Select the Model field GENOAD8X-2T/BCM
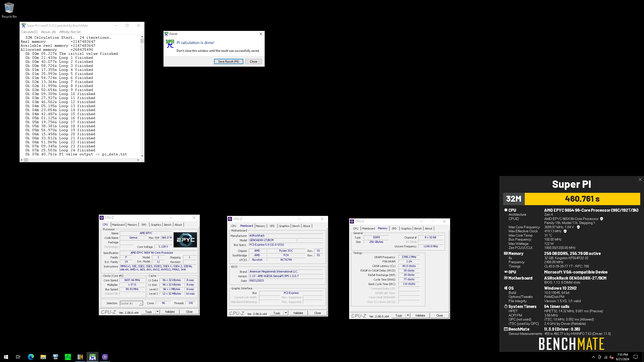 coord(273,240)
